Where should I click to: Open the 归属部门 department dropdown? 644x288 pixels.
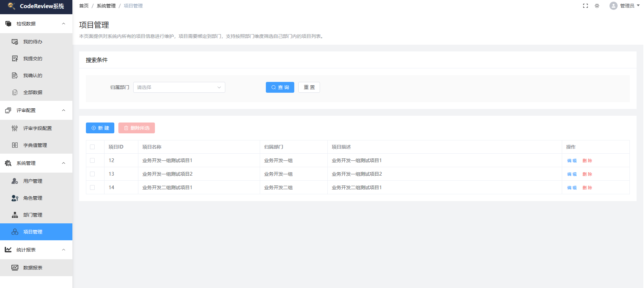[x=179, y=87]
